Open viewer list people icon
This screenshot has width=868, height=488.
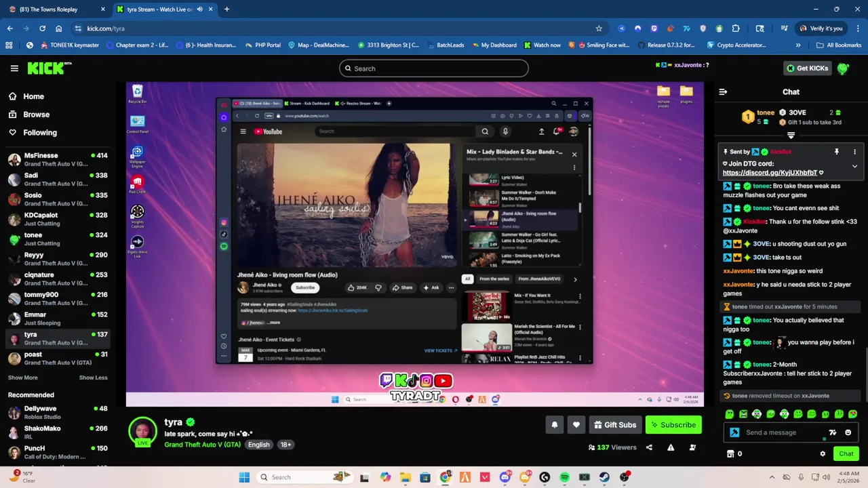coord(692,447)
